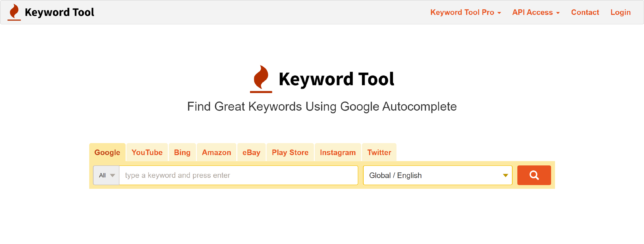This screenshot has width=644, height=244.
Task: Click the flame logo in the header
Action: 14,12
